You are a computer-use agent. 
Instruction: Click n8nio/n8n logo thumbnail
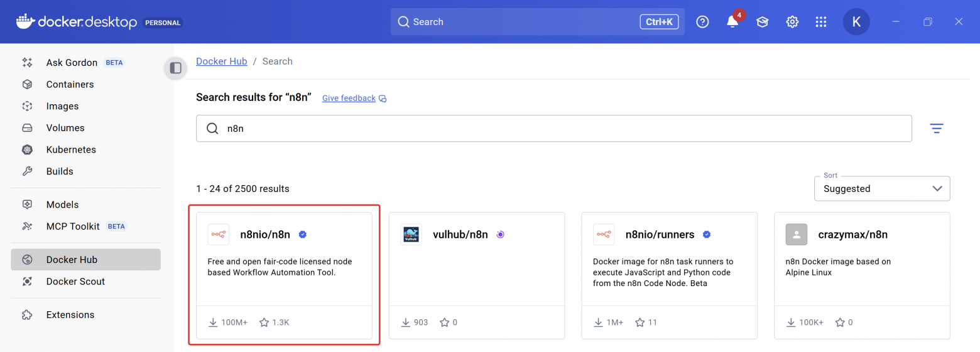pyautogui.click(x=219, y=235)
